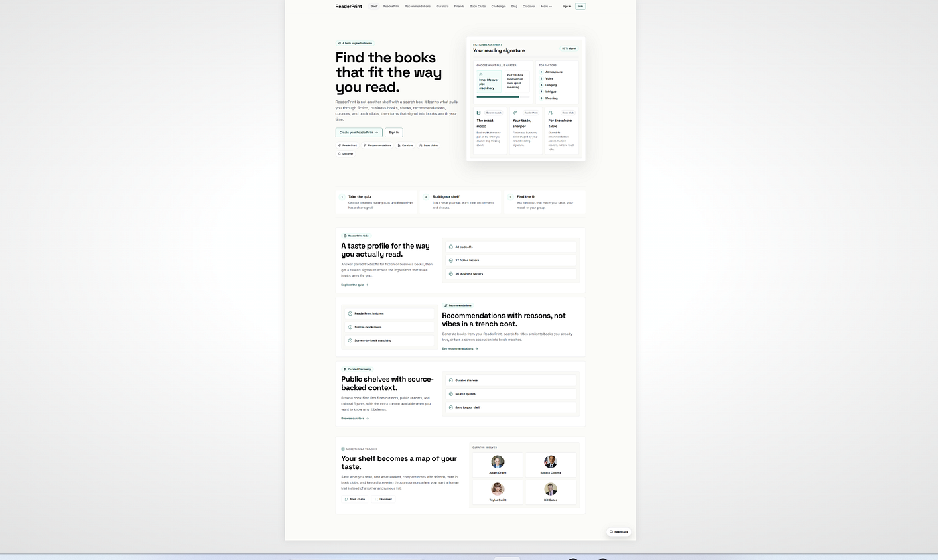Follow the 'Browse curators' link
This screenshot has width=938, height=560.
click(x=355, y=418)
